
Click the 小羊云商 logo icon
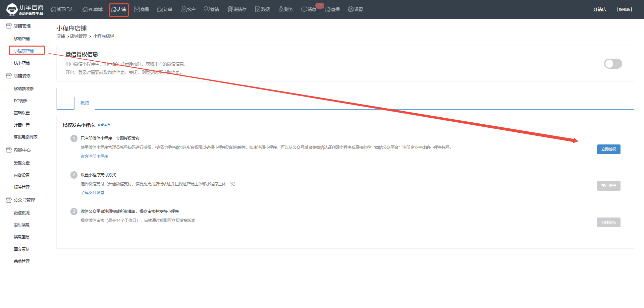pos(12,9)
